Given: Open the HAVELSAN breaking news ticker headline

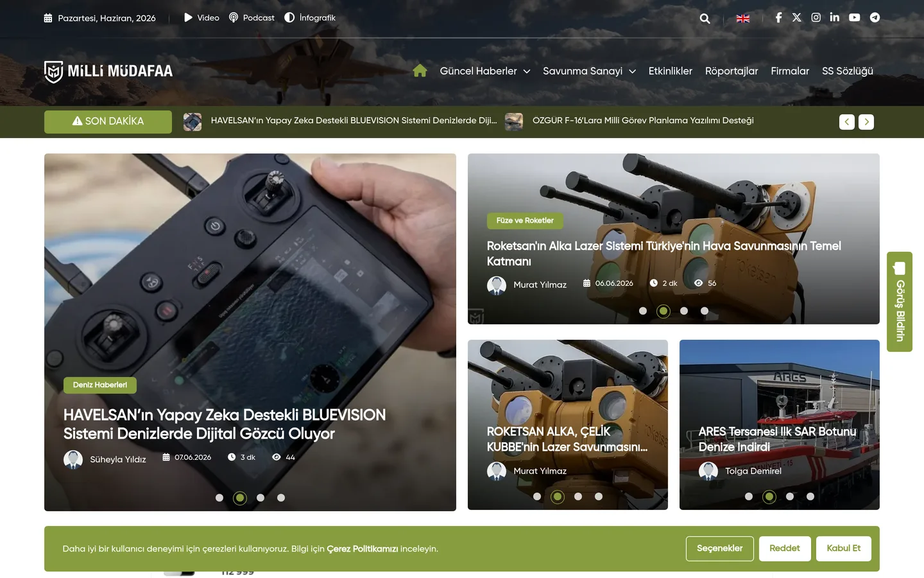Looking at the screenshot, I should (354, 121).
